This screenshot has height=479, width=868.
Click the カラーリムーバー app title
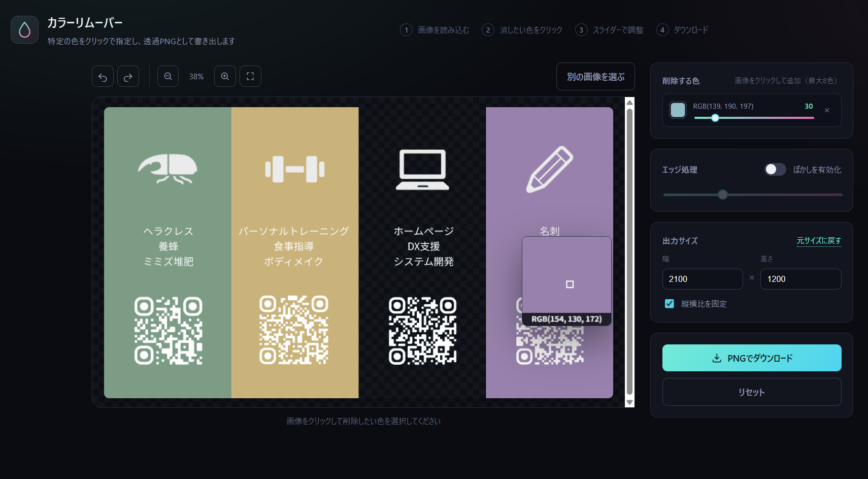(85, 23)
